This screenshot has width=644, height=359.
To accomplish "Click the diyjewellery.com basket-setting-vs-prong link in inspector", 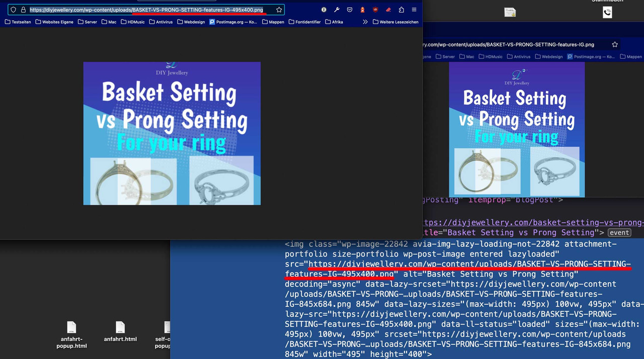I will (533, 222).
